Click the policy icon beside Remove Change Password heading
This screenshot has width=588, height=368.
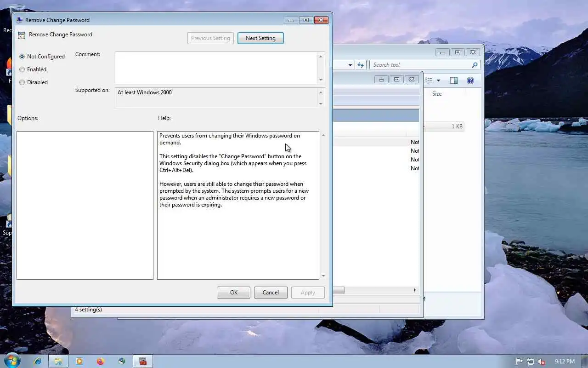click(22, 35)
